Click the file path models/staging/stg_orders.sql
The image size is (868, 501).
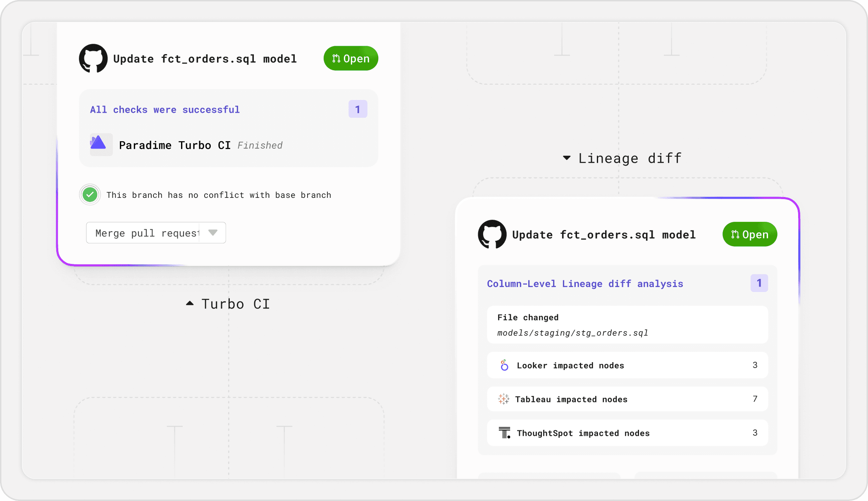(572, 333)
